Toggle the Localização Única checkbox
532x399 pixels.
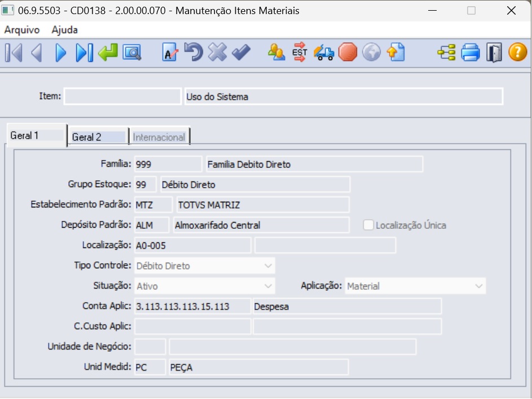pyautogui.click(x=368, y=225)
